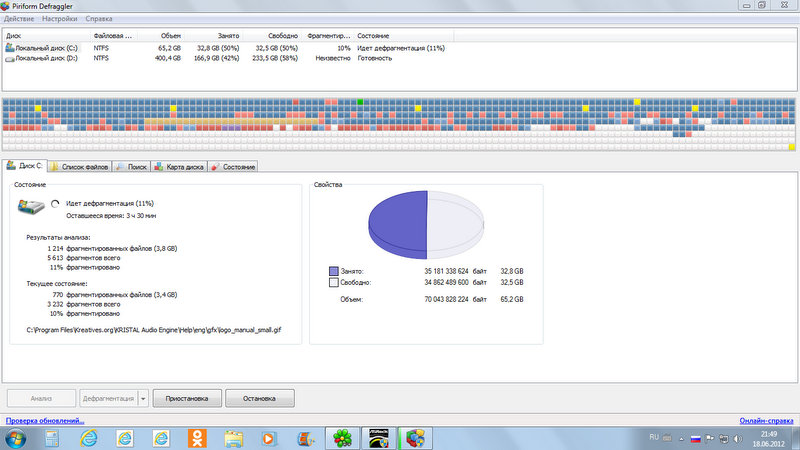Click the Defraggler icon in the title bar

(5, 6)
